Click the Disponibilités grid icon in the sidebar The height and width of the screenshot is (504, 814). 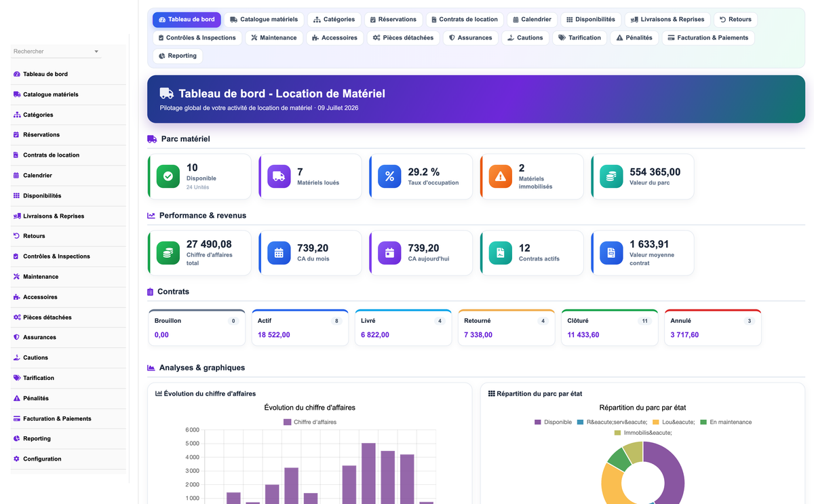click(x=16, y=195)
